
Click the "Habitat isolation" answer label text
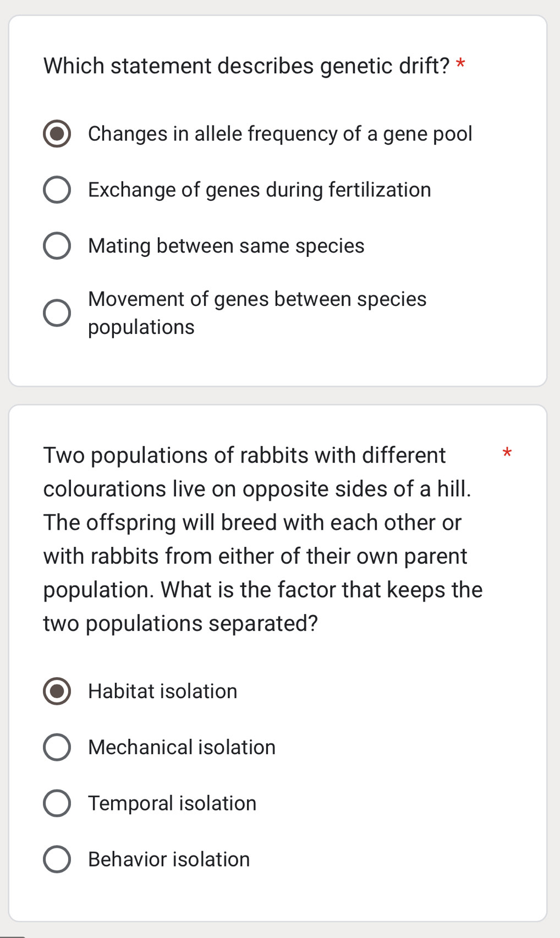pyautogui.click(x=162, y=692)
